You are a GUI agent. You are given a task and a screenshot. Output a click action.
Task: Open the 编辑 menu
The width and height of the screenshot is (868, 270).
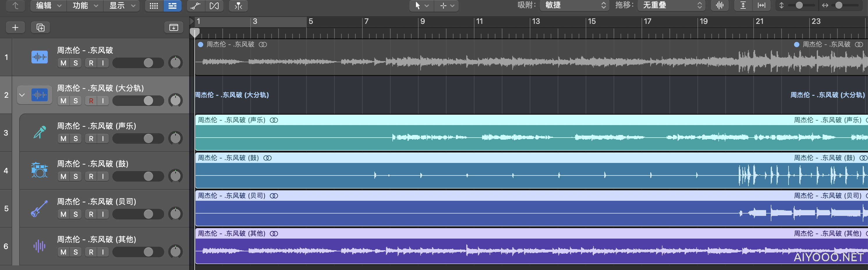pyautogui.click(x=49, y=6)
